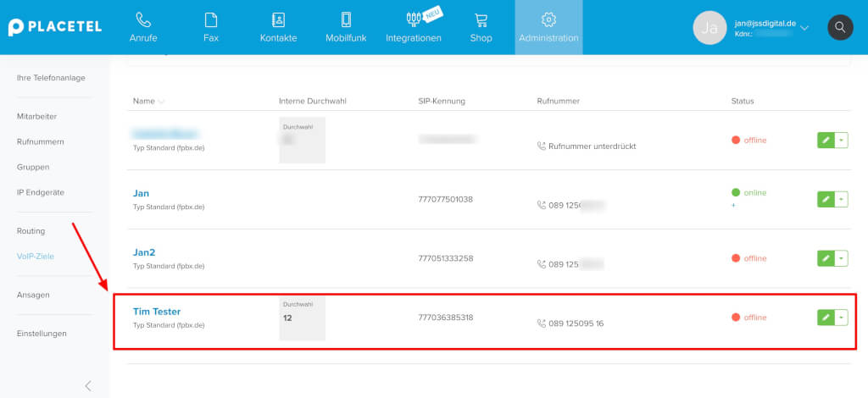Screen dimensions: 868x398
Task: Click the small plus under Jan's online status
Action: tap(733, 205)
